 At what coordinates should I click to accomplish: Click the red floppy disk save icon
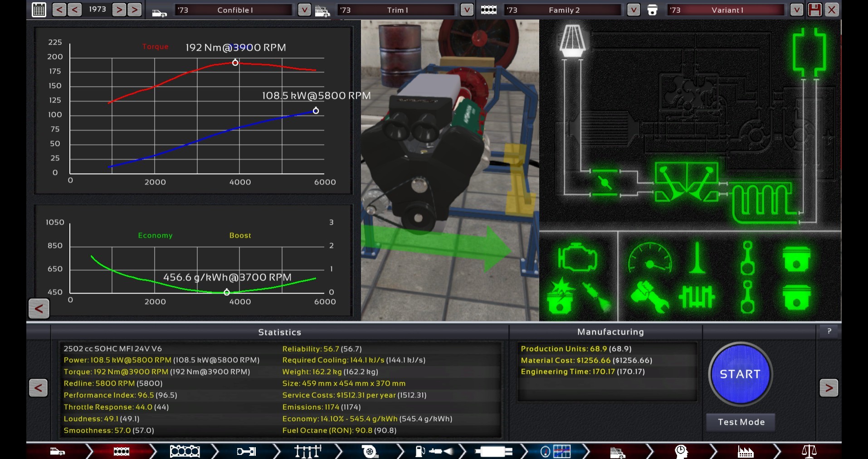point(814,10)
